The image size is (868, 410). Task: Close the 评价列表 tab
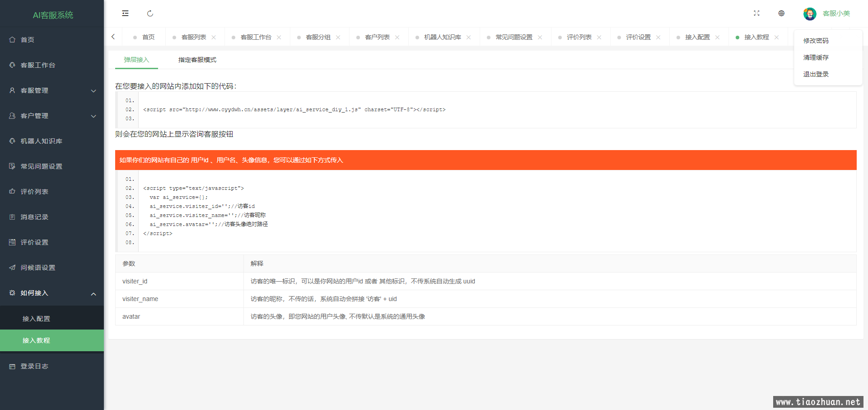599,37
